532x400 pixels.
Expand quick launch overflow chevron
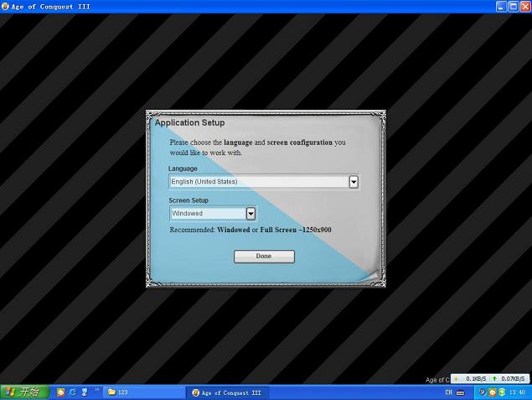pyautogui.click(x=96, y=389)
